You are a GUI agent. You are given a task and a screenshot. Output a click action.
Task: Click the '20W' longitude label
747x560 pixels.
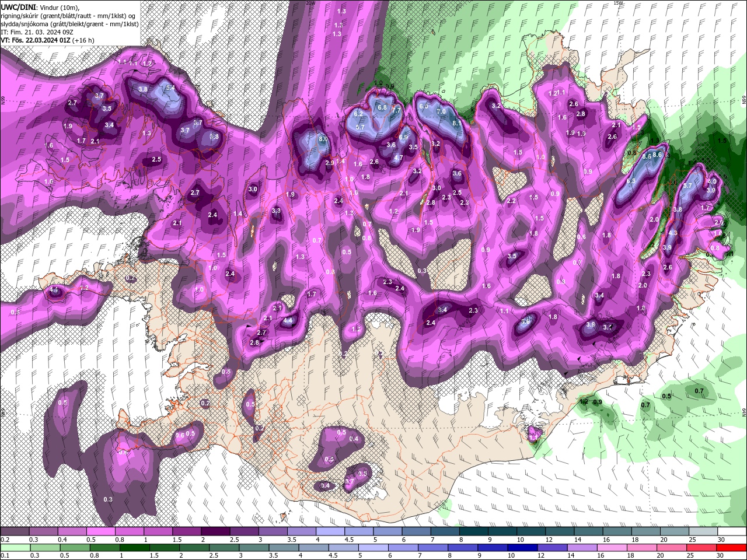click(x=310, y=3)
